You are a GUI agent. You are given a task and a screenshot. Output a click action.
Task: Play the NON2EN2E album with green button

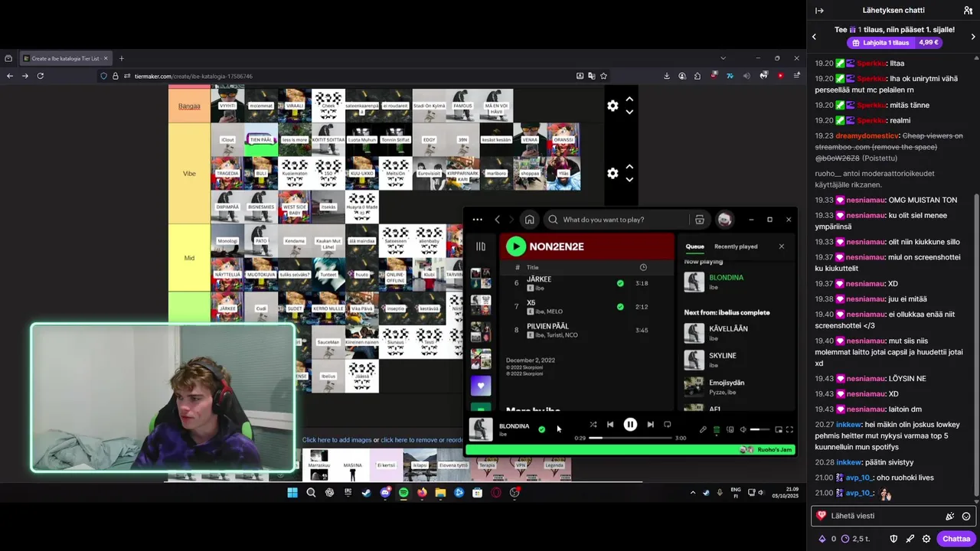pyautogui.click(x=516, y=246)
